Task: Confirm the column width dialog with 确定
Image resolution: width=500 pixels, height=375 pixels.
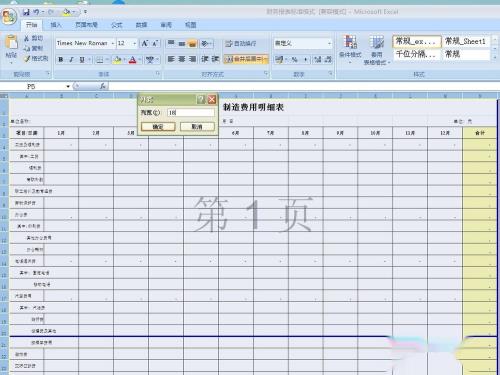Action: tap(158, 126)
